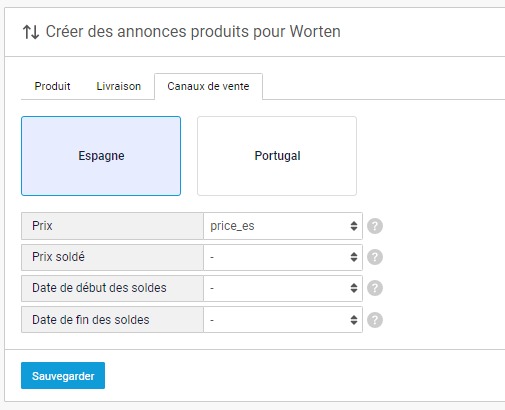Open help icon for the Prix field
Screen dimensions: 505x410
(375, 226)
